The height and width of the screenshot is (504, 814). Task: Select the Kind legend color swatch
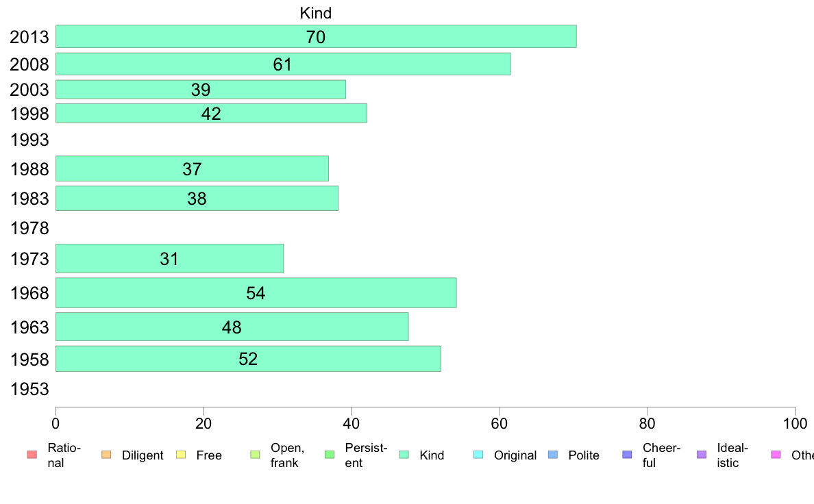[x=404, y=455]
